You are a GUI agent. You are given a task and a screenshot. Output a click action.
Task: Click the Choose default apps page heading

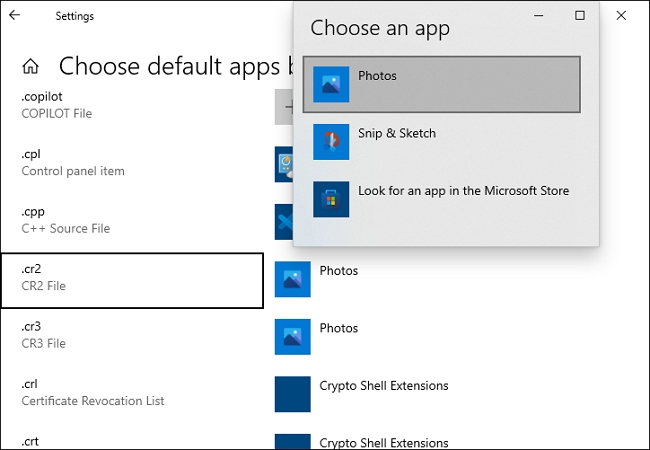[x=175, y=66]
